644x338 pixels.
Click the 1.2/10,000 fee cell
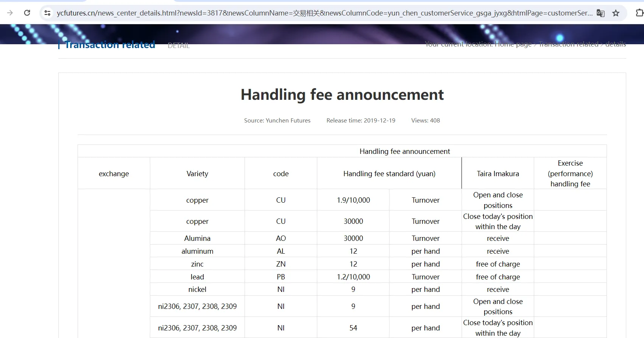tap(353, 277)
